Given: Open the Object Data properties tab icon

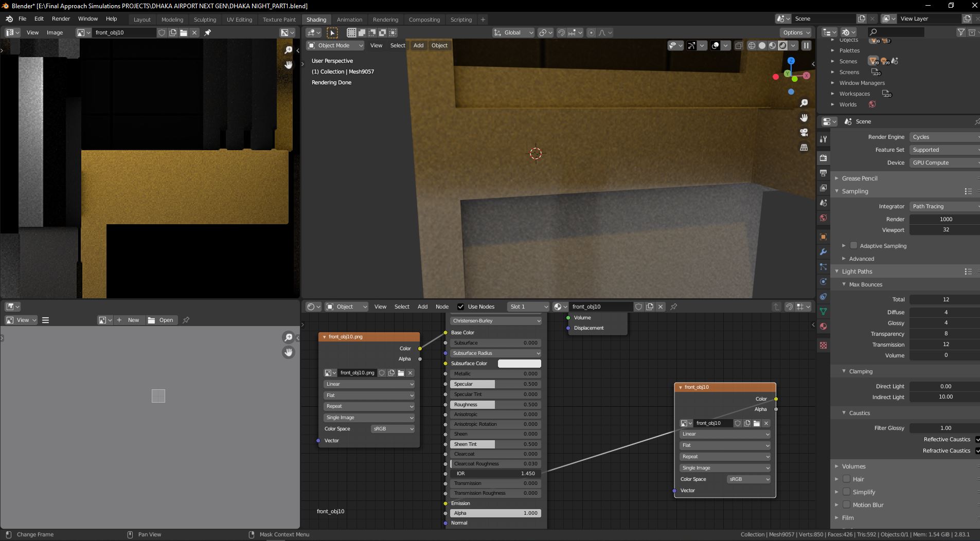Looking at the screenshot, I should click(x=823, y=312).
